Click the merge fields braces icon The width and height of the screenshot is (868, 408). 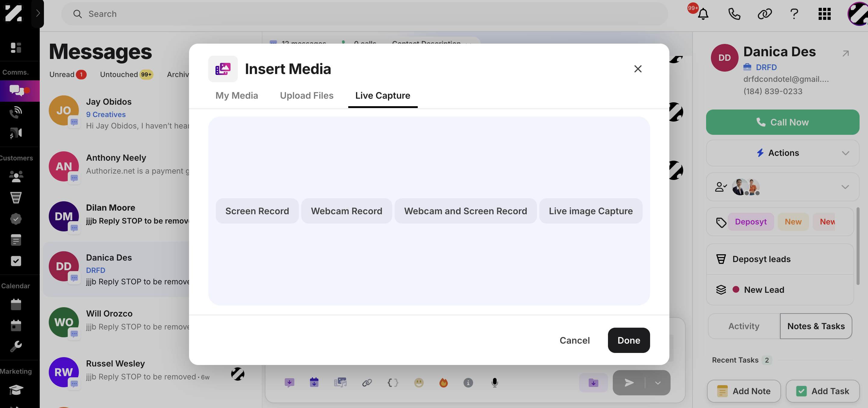click(393, 383)
